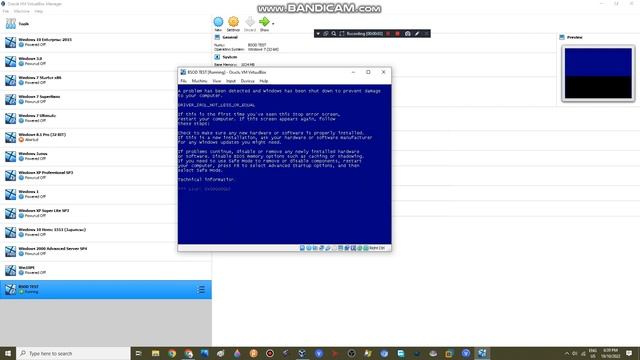Select the Windows 1 VM entry
640x360 pixels.
pyautogui.click(x=106, y=194)
